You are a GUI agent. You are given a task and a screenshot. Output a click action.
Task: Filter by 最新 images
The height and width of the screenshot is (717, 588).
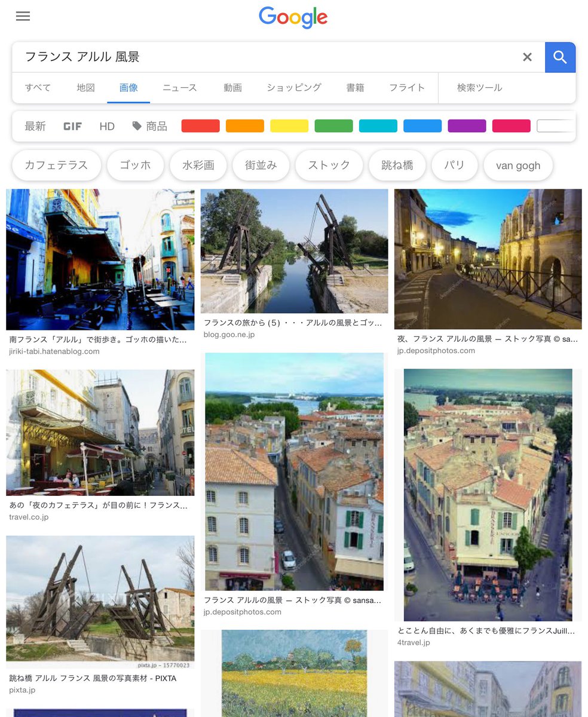click(35, 126)
